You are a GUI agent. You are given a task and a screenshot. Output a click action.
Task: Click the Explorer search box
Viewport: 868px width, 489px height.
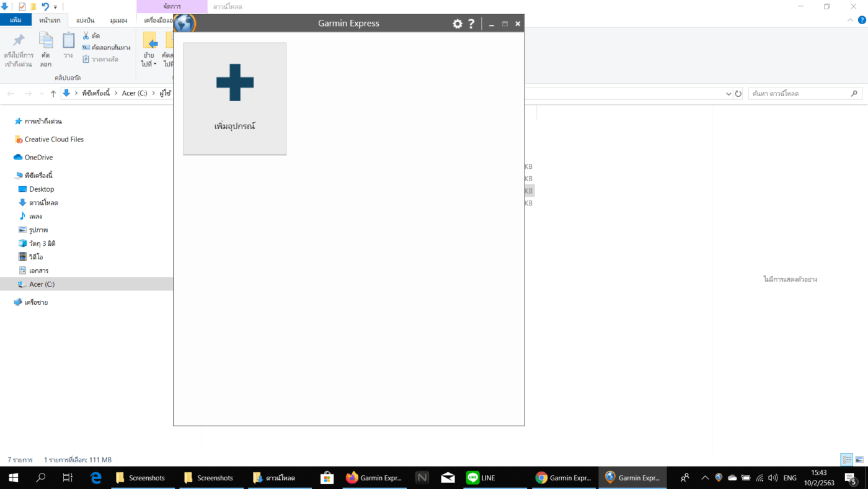tap(805, 94)
